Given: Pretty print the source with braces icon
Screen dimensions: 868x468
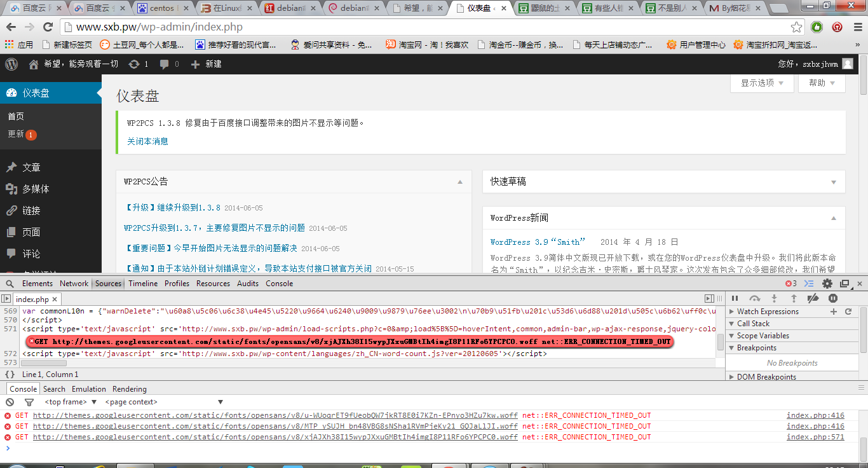Looking at the screenshot, I should (10, 375).
